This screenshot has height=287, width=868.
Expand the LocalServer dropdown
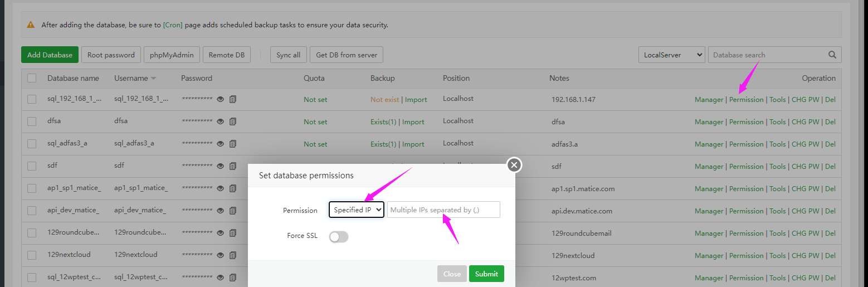671,55
